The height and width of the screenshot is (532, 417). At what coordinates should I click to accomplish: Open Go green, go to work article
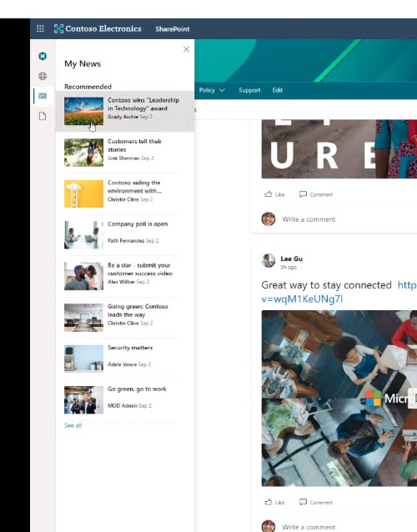pos(137,389)
